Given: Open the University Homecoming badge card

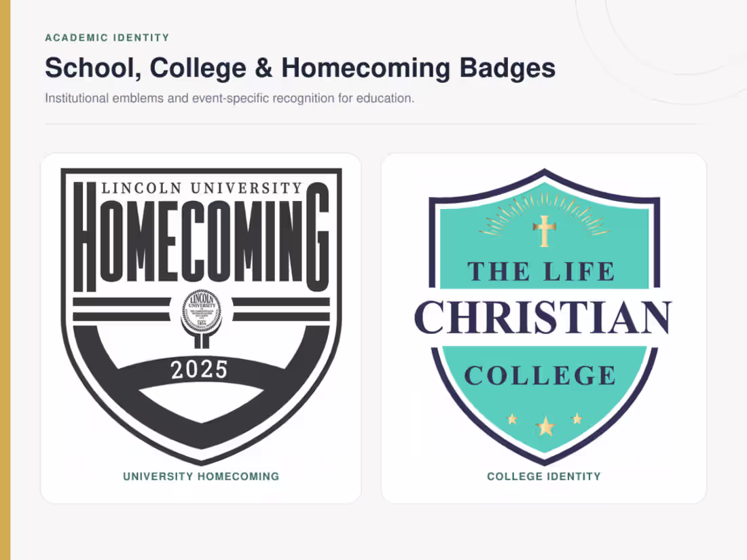Looking at the screenshot, I should (201, 328).
